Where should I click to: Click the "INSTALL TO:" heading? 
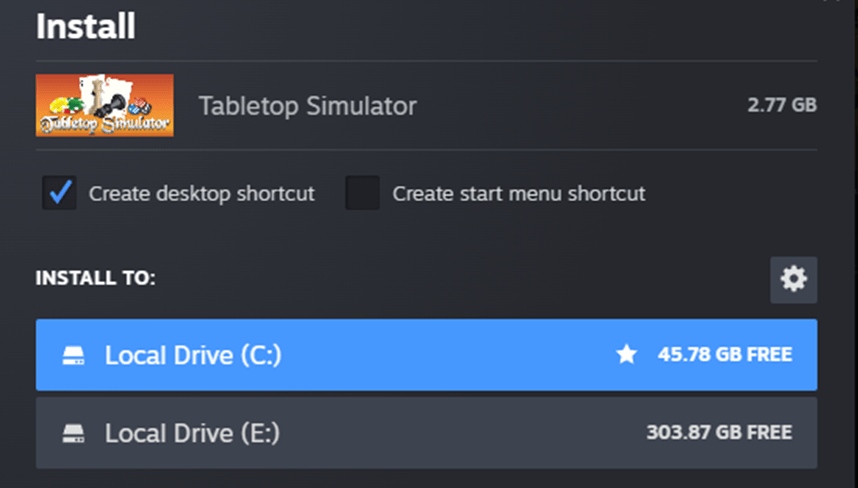coord(95,278)
